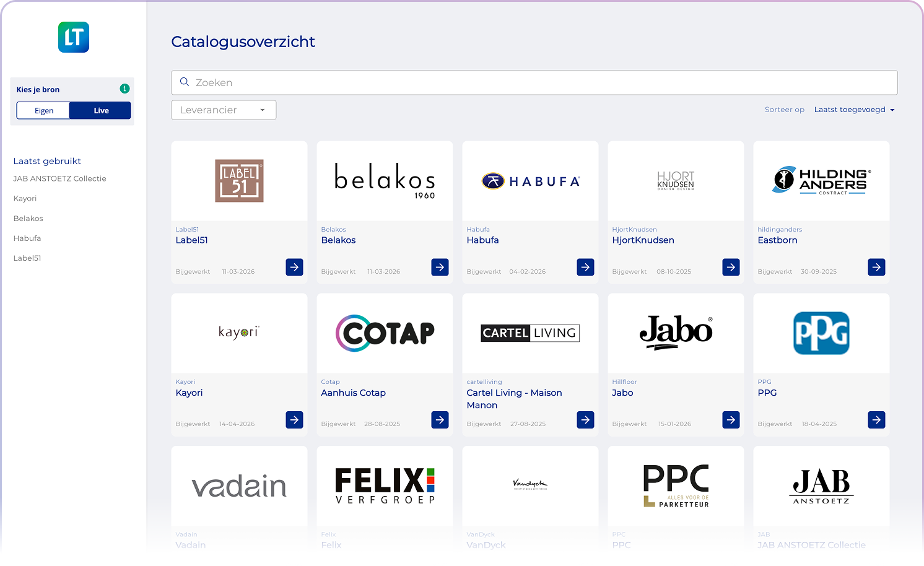Screen dimensions: 924x566
Task: Select Kayori from the Laatst gebruikt list
Action: coord(25,198)
